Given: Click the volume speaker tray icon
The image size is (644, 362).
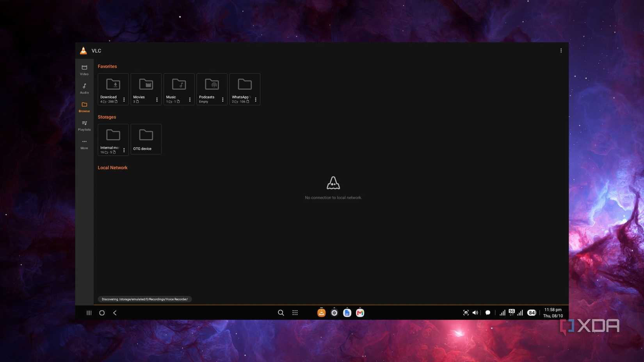Looking at the screenshot, I should (475, 313).
